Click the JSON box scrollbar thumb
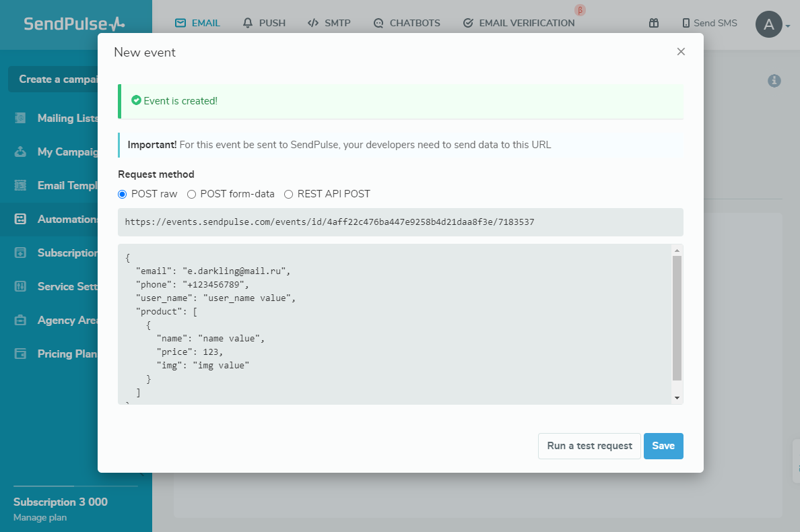The image size is (800, 532). click(x=677, y=318)
